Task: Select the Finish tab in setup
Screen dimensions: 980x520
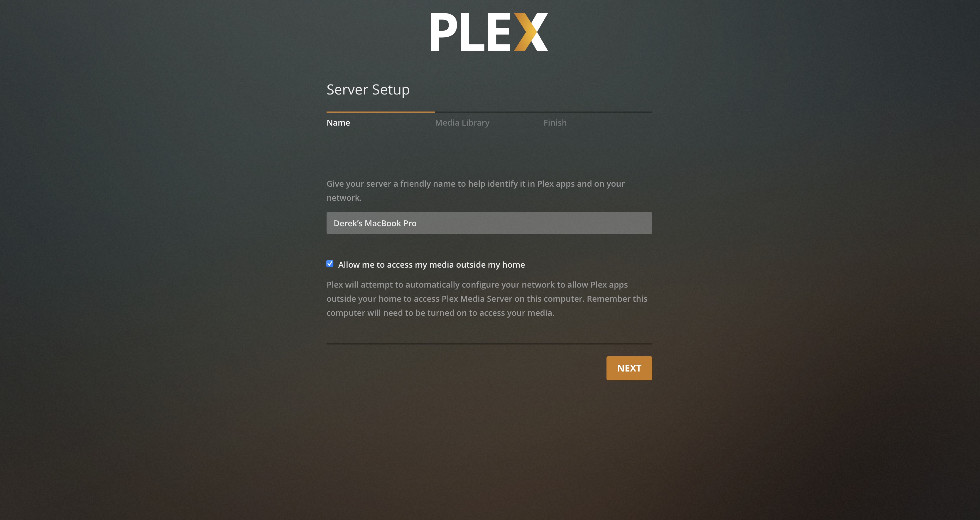Action: (555, 123)
